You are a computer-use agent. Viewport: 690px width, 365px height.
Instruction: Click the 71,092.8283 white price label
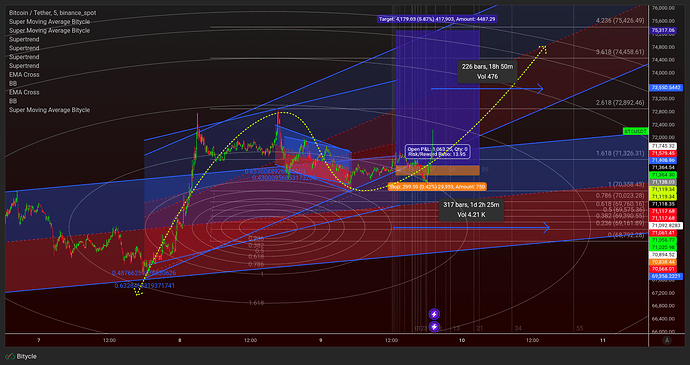(665, 225)
